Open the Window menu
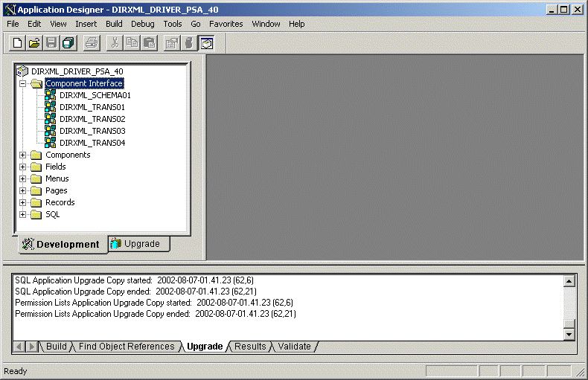The width and height of the screenshot is (588, 380). click(x=266, y=24)
